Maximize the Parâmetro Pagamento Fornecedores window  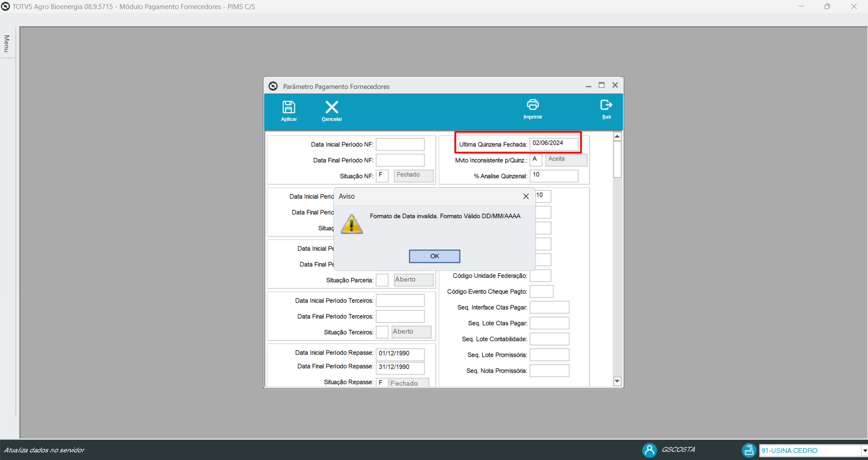602,85
